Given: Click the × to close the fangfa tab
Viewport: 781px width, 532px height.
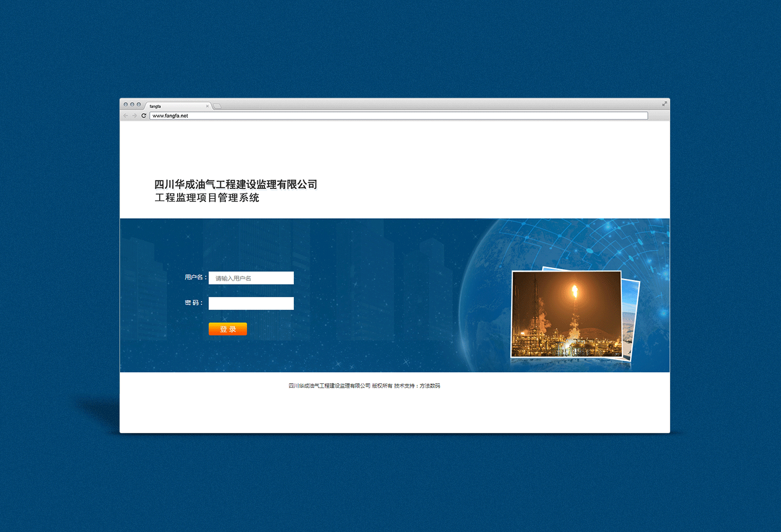Looking at the screenshot, I should (x=207, y=106).
